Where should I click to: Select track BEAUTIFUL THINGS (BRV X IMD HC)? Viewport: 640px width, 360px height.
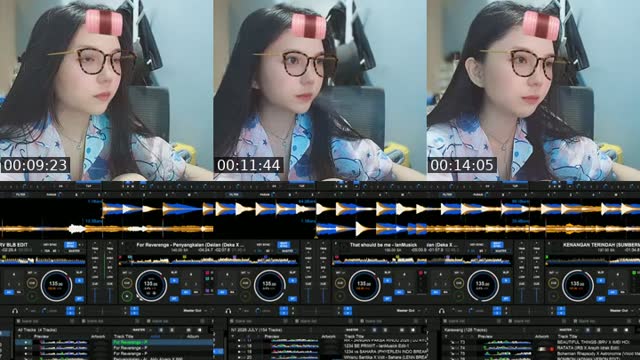tap(593, 342)
